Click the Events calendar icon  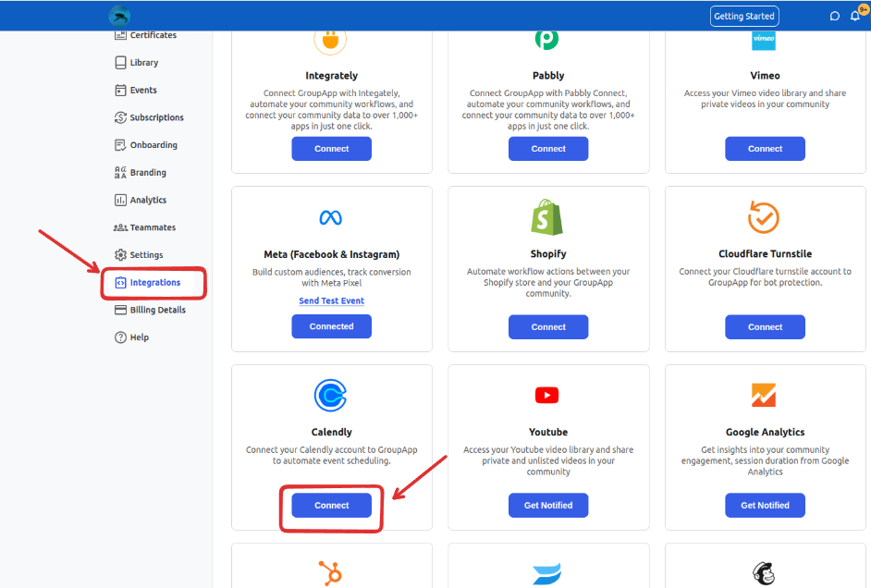click(120, 90)
